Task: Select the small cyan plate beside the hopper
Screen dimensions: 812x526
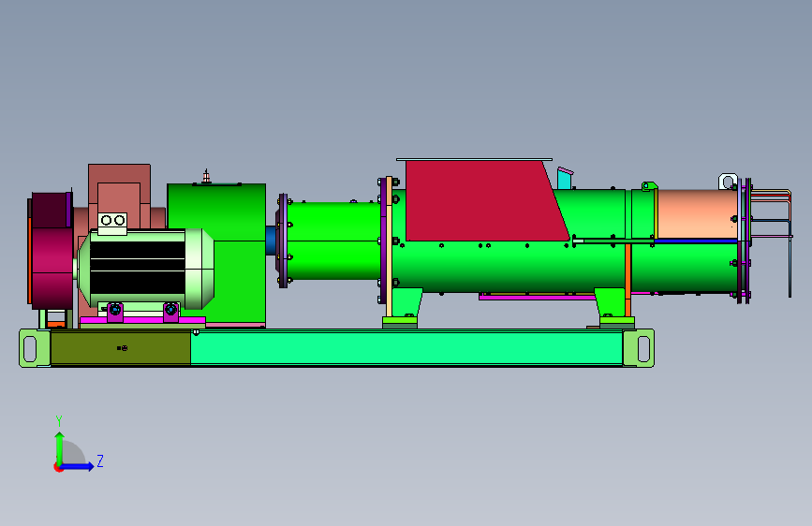Action: tap(565, 178)
